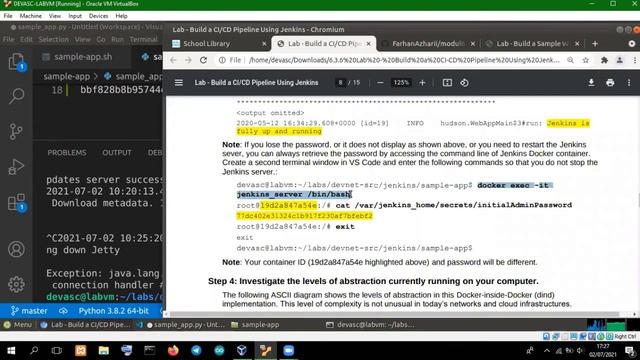Open Firefox from Windows taskbar
The image size is (640, 360).
click(173, 350)
